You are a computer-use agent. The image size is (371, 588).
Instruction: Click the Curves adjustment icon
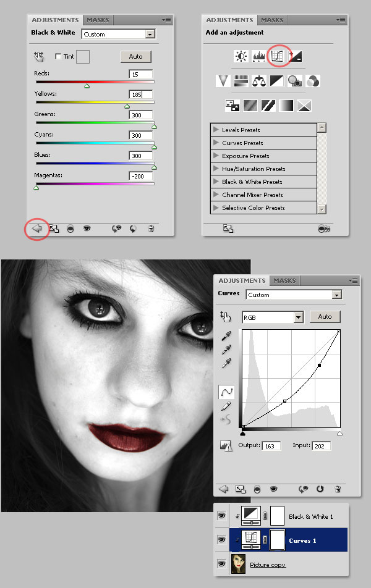tap(277, 56)
